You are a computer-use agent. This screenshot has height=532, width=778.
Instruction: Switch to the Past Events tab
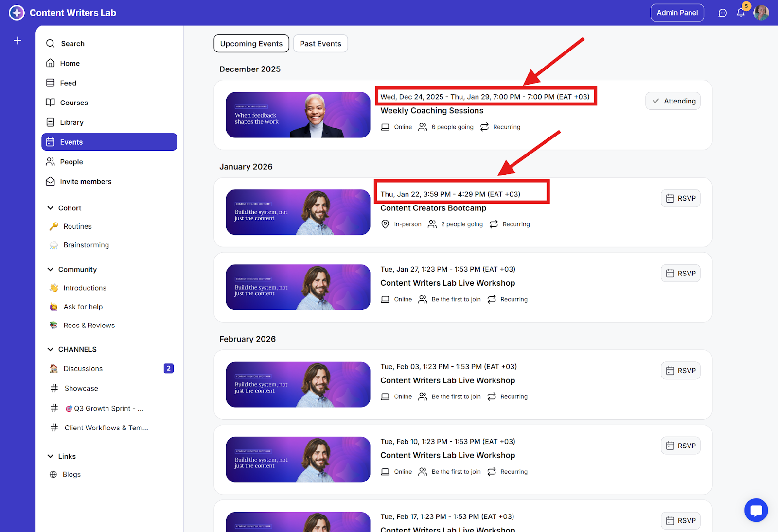320,44
